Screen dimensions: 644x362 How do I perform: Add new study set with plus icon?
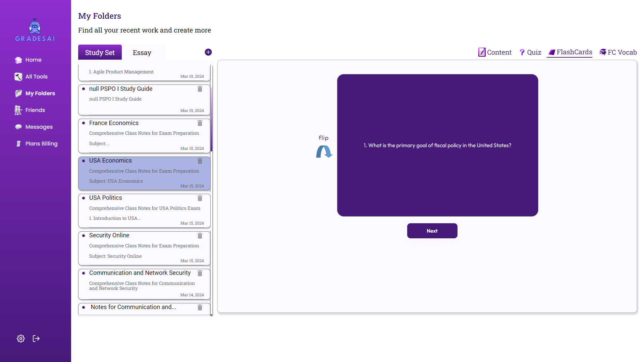coord(208,52)
